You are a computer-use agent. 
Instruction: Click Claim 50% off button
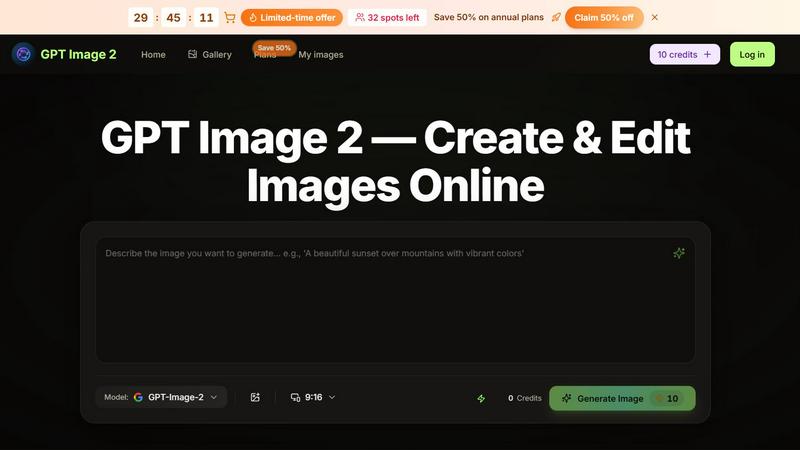click(604, 17)
